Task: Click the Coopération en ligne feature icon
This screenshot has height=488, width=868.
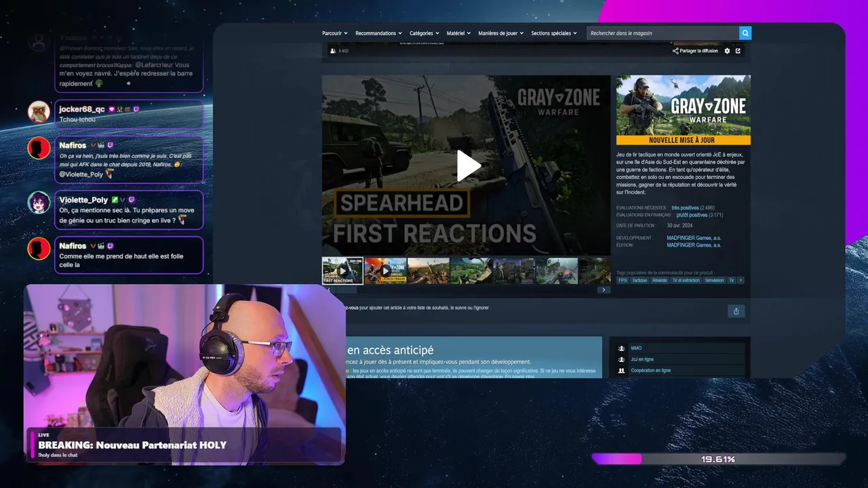Action: click(x=621, y=371)
